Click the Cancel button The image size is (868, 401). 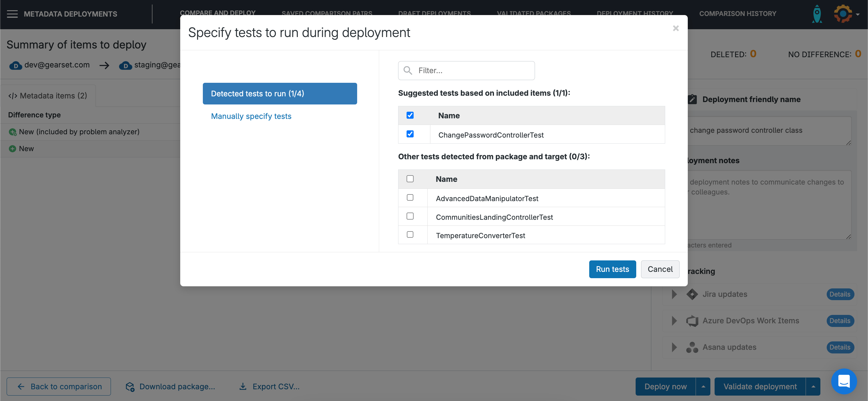[x=660, y=269]
